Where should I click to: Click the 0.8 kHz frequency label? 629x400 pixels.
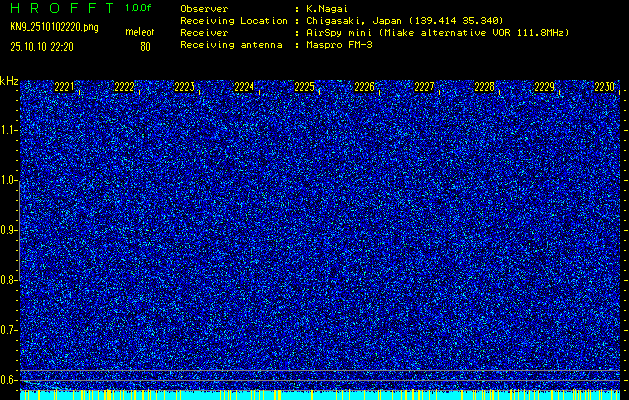9,280
